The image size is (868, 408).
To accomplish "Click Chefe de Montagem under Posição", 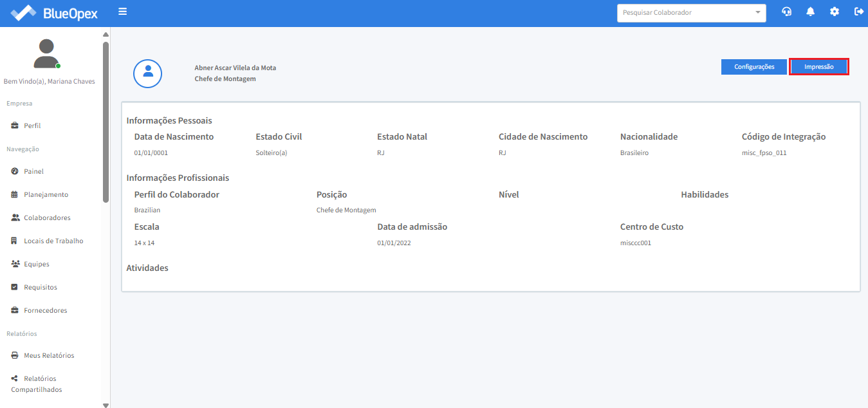I will [x=346, y=210].
